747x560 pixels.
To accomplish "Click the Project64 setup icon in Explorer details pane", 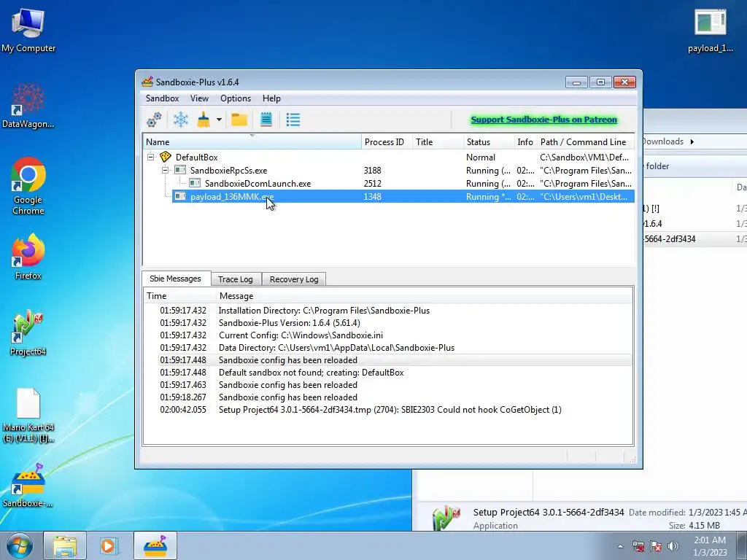I will 446,518.
